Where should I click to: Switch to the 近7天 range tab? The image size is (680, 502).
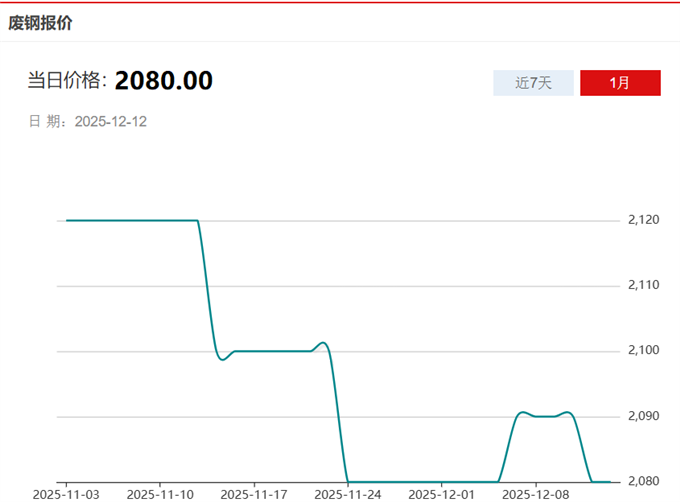click(533, 83)
